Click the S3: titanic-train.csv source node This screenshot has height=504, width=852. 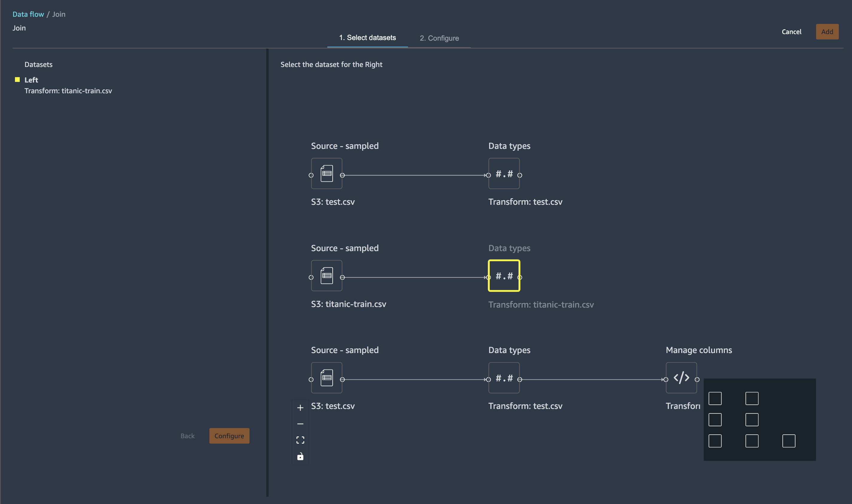(x=326, y=276)
